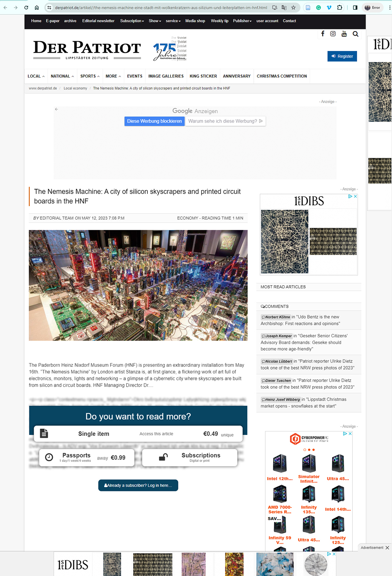The width and height of the screenshot is (392, 576).
Task: Open the Local economy breadcrumb link
Action: pyautogui.click(x=75, y=88)
